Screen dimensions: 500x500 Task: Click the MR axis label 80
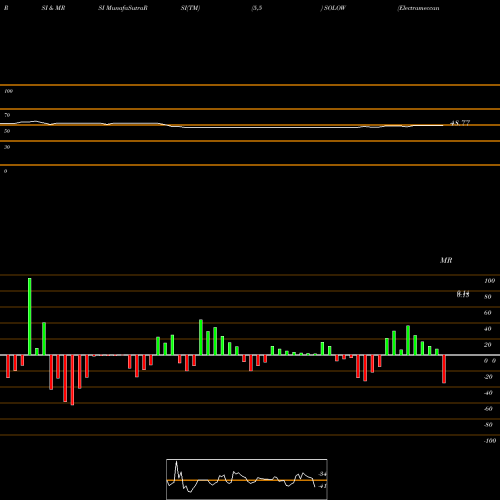tap(488, 297)
